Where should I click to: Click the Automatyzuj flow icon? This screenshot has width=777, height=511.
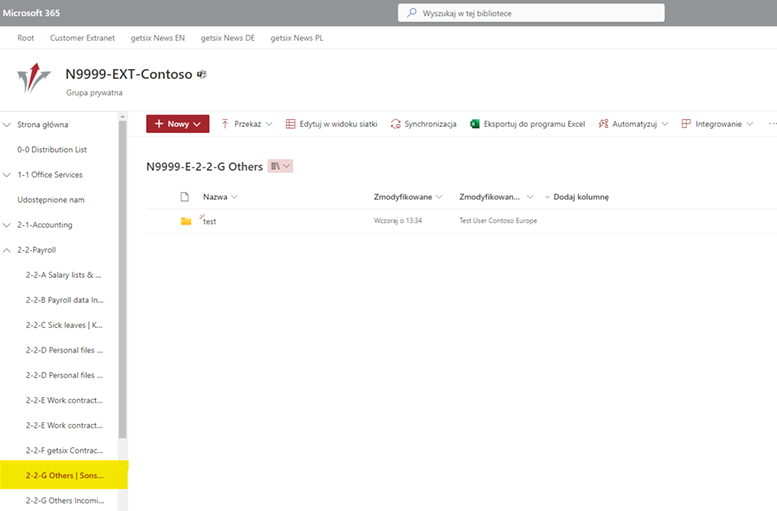click(603, 124)
